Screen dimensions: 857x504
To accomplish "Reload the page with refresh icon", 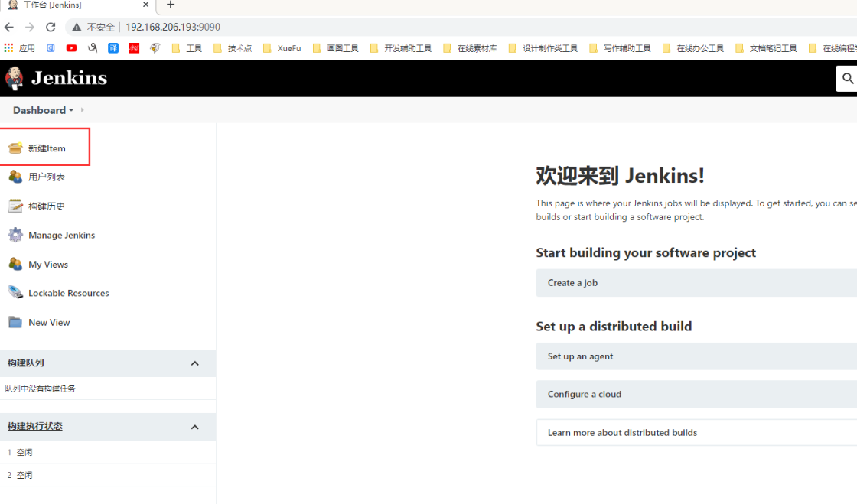I will pos(51,27).
